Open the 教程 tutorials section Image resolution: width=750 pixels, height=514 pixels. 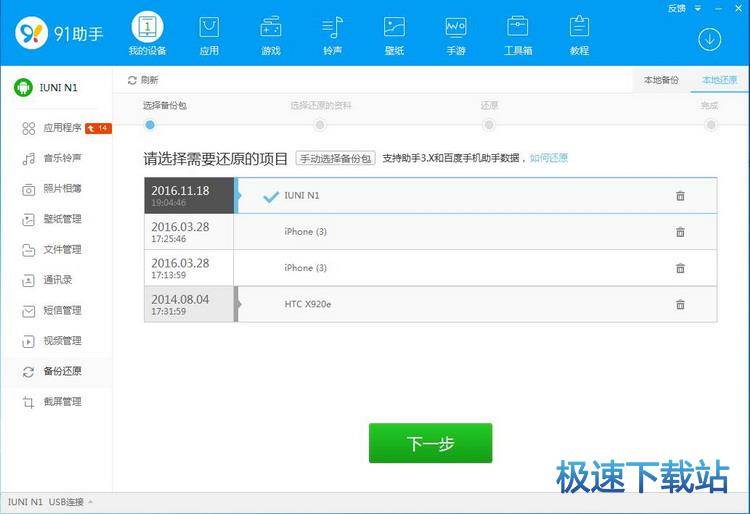point(579,36)
